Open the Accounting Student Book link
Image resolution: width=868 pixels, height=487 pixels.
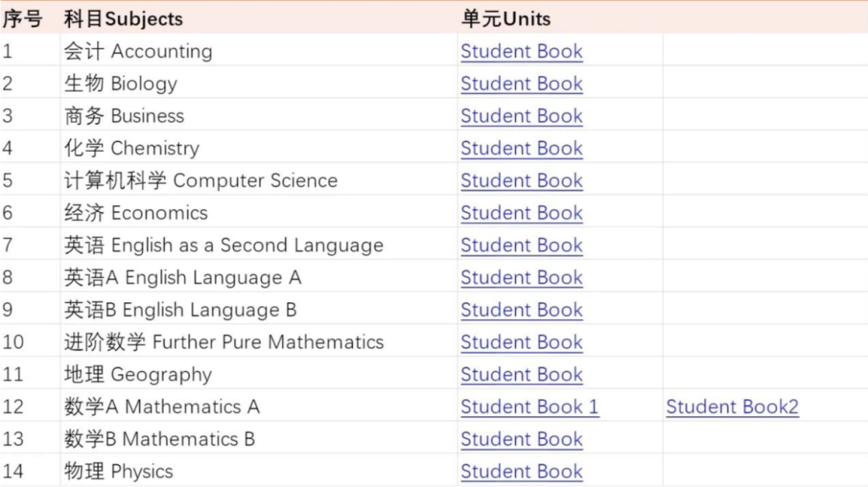pos(522,51)
